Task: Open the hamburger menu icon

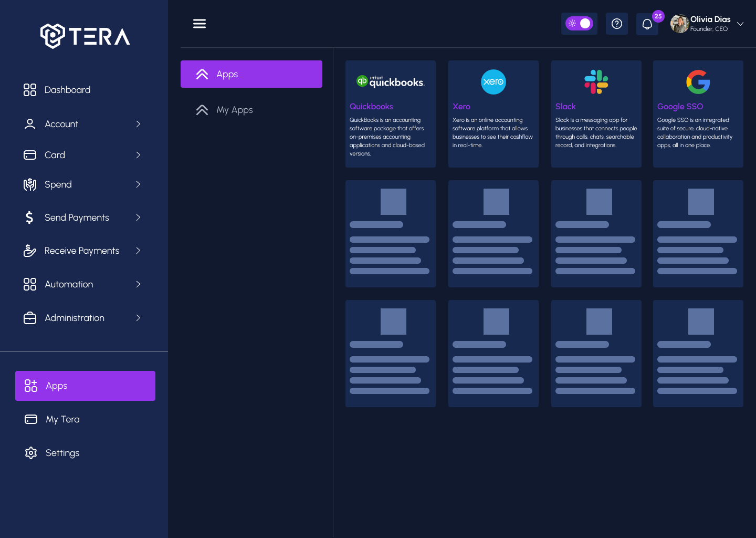Action: click(x=199, y=24)
